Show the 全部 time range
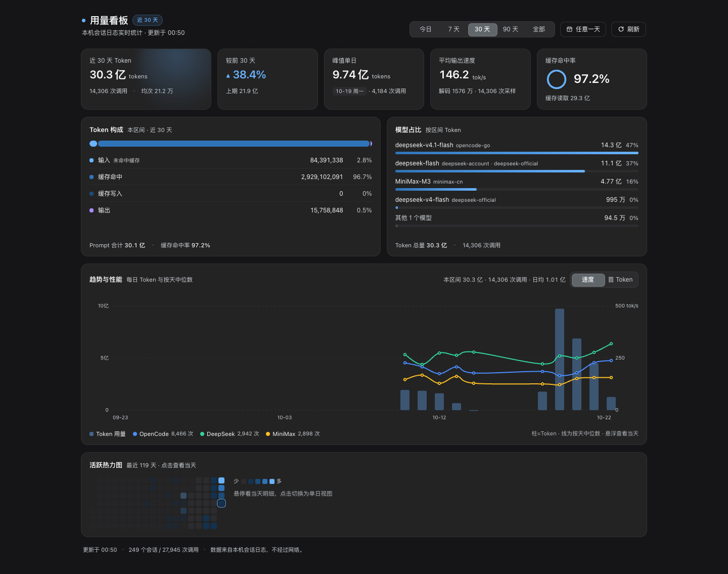Viewport: 728px width, 574px height. click(539, 29)
